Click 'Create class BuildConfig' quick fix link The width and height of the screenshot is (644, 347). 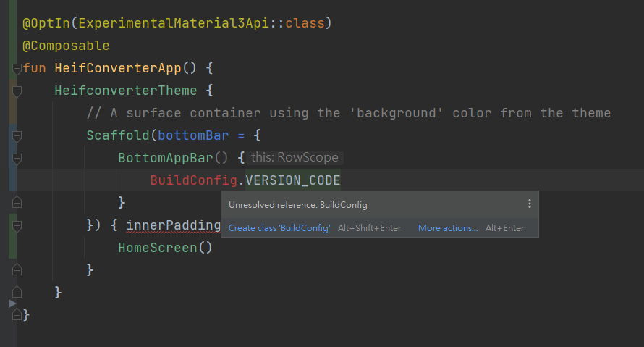[279, 228]
